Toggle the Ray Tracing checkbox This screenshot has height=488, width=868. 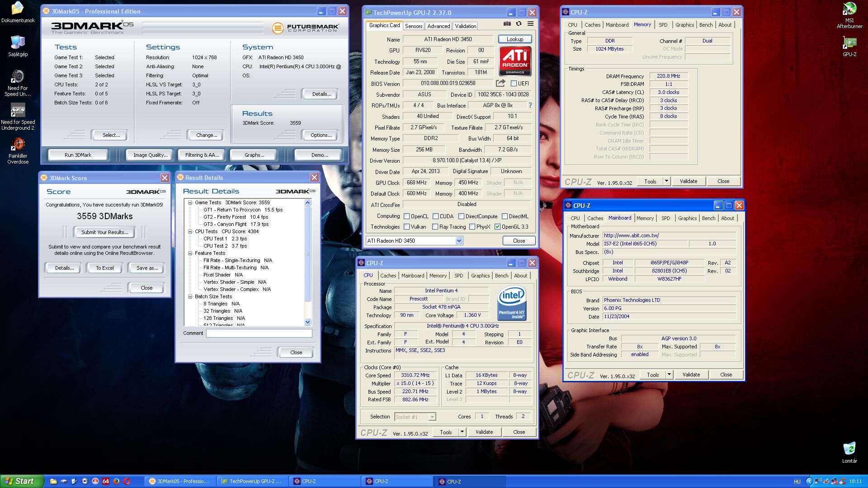(435, 227)
